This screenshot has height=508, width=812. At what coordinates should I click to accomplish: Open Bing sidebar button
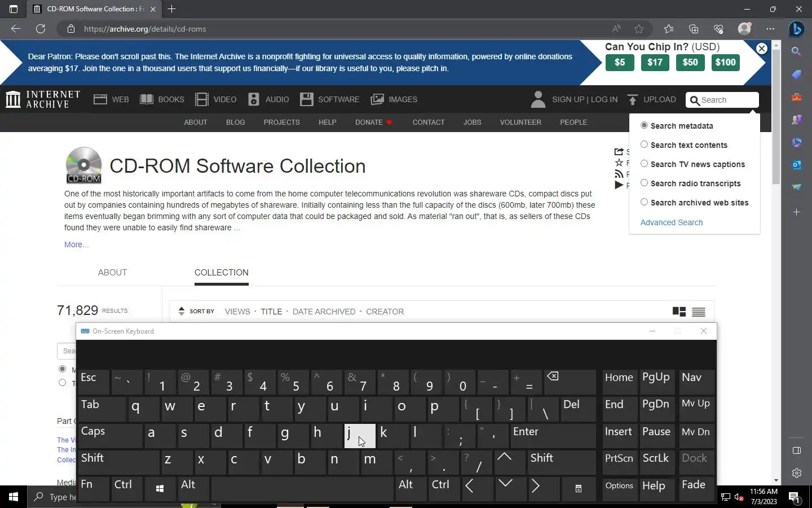pos(796,29)
